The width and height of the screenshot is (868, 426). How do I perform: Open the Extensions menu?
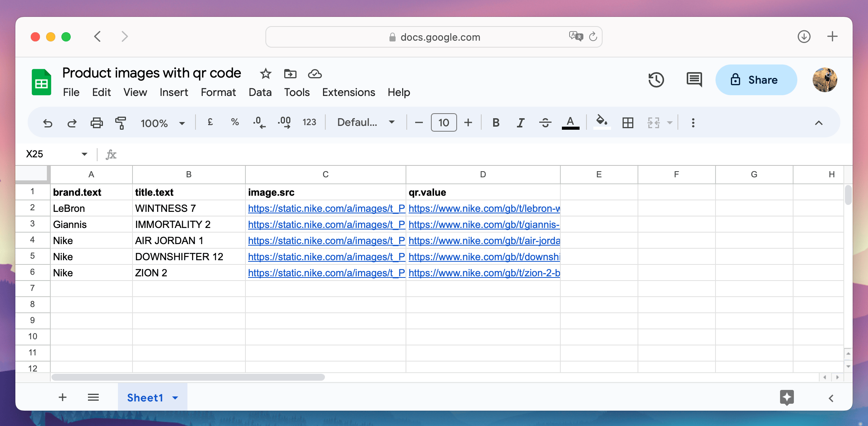(349, 92)
